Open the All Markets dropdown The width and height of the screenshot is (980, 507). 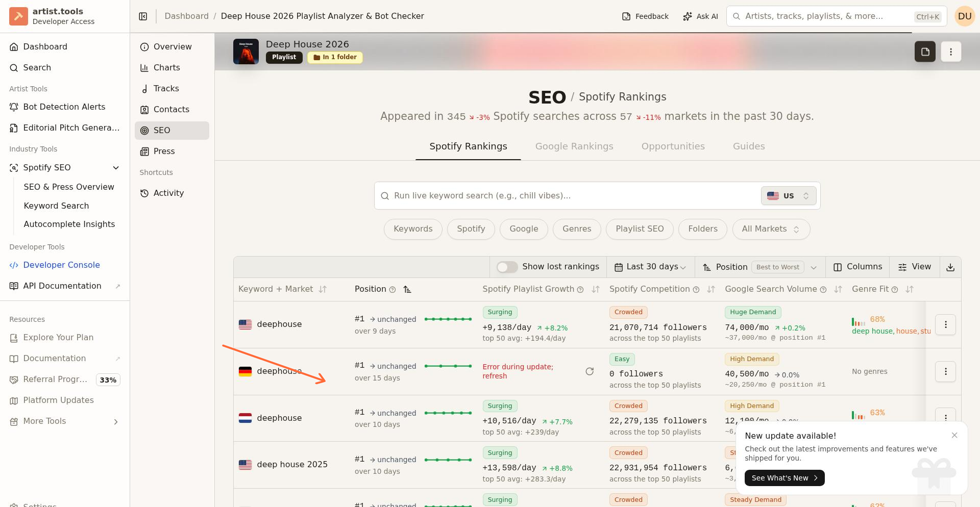coord(771,229)
